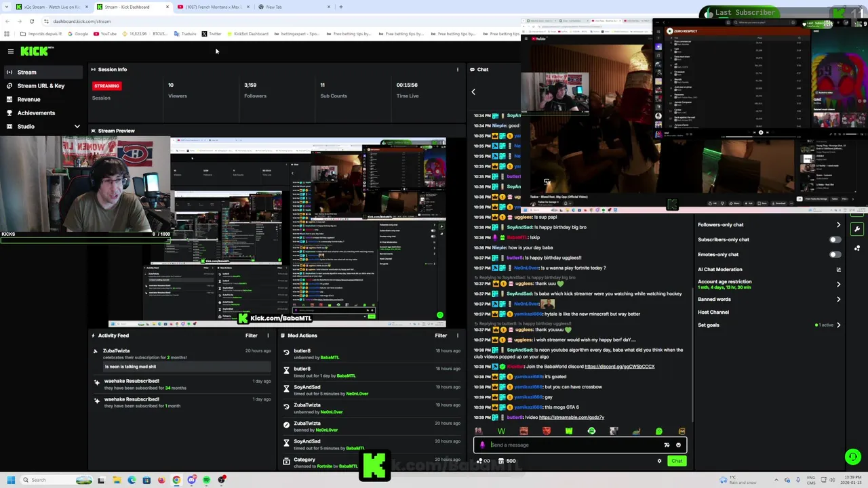Open Achievements page
Image resolution: width=868 pixels, height=488 pixels.
[42, 113]
